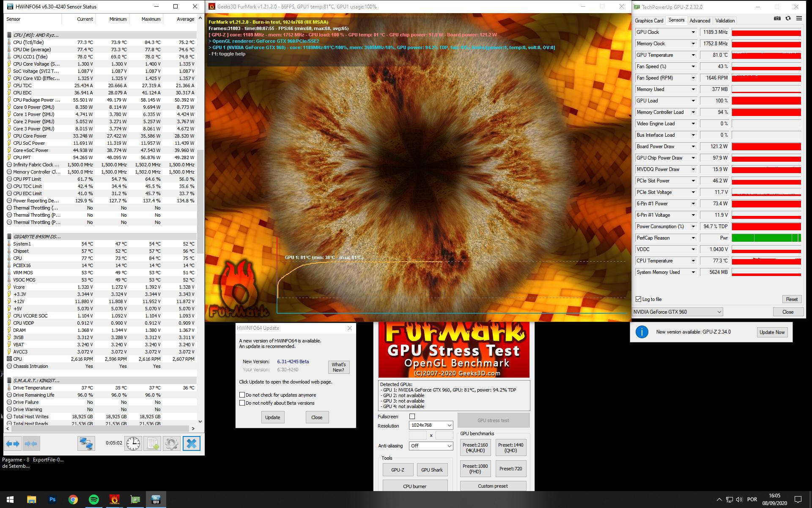Image resolution: width=812 pixels, height=508 pixels.
Task: Toggle FurMark Fullscreen checkbox
Action: 412,417
